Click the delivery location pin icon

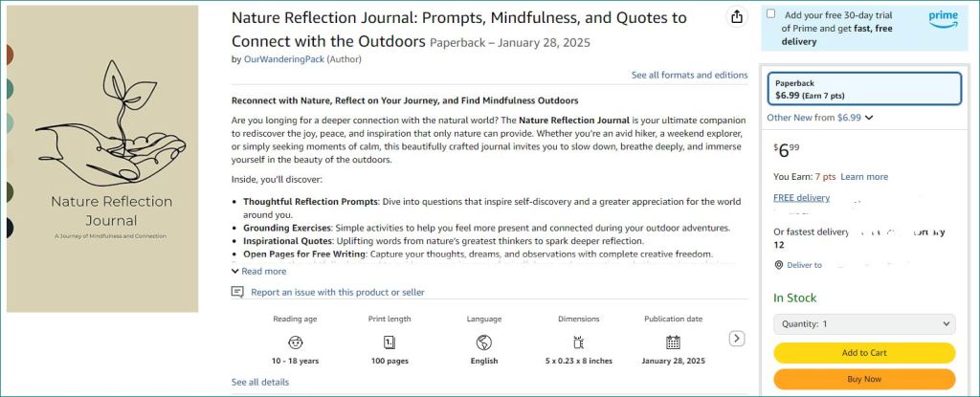778,265
